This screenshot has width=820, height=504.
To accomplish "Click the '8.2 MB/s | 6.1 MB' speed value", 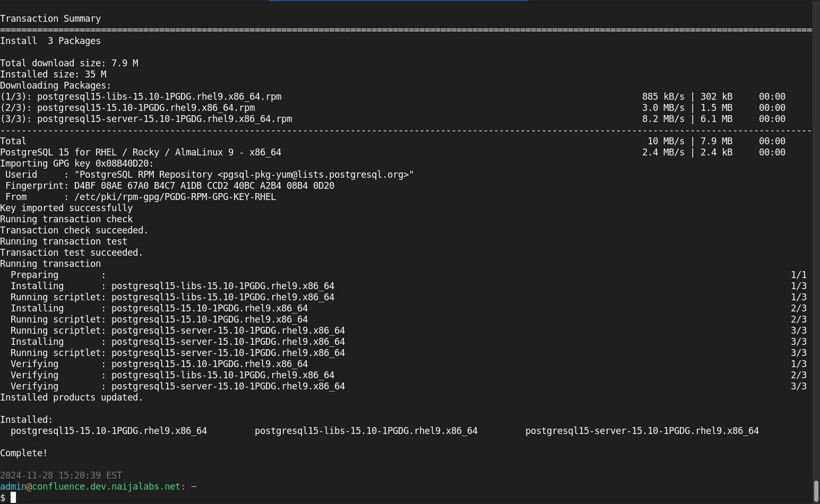I will [x=687, y=119].
